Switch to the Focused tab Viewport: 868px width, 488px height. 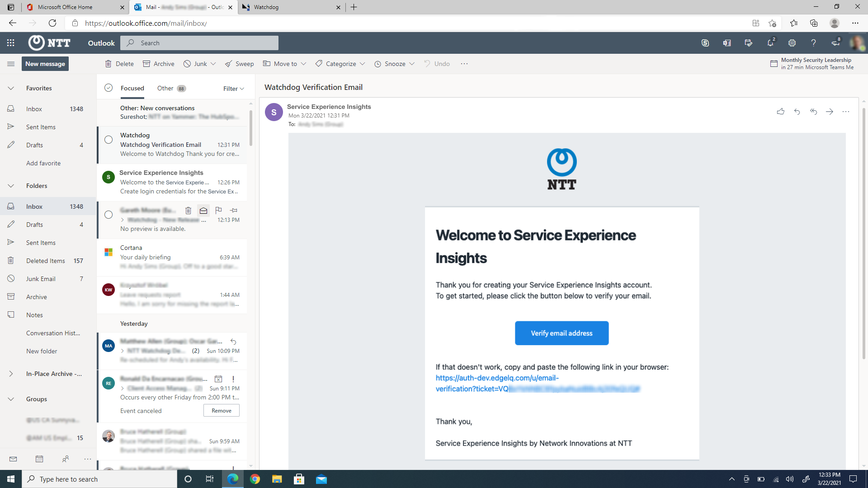[x=132, y=88]
